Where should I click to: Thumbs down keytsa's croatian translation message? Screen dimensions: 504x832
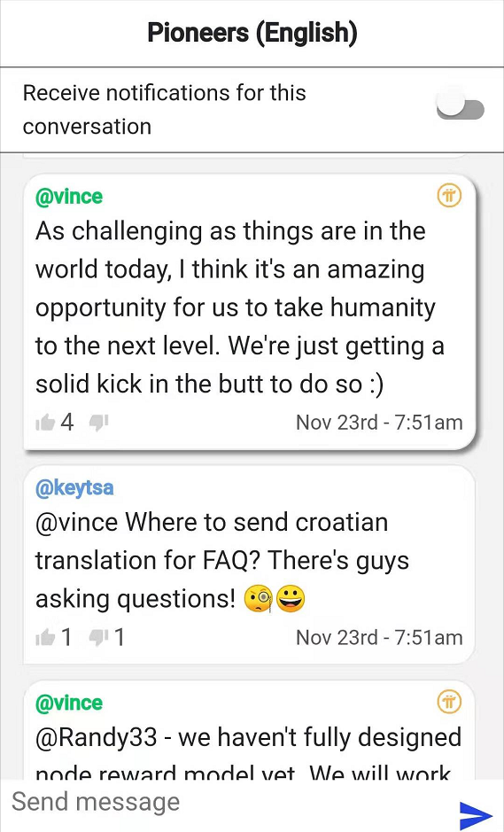(98, 637)
